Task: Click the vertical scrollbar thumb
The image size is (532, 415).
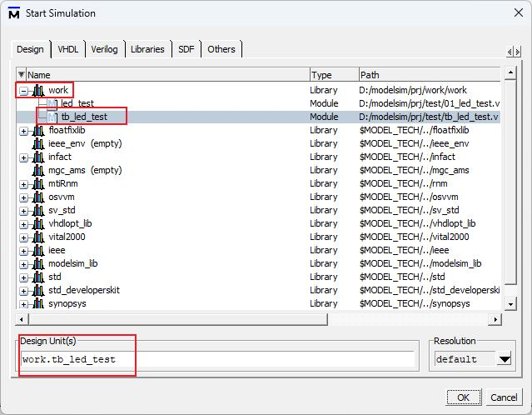Action: point(510,182)
